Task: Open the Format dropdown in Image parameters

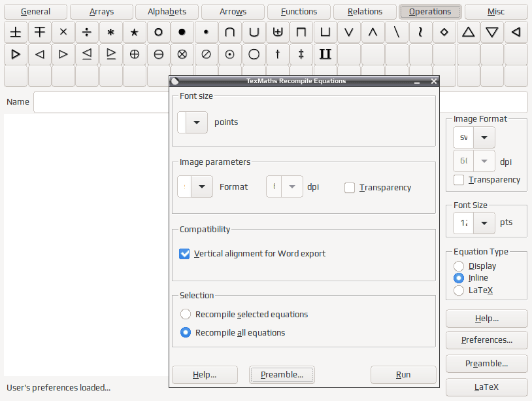Action: tap(202, 186)
